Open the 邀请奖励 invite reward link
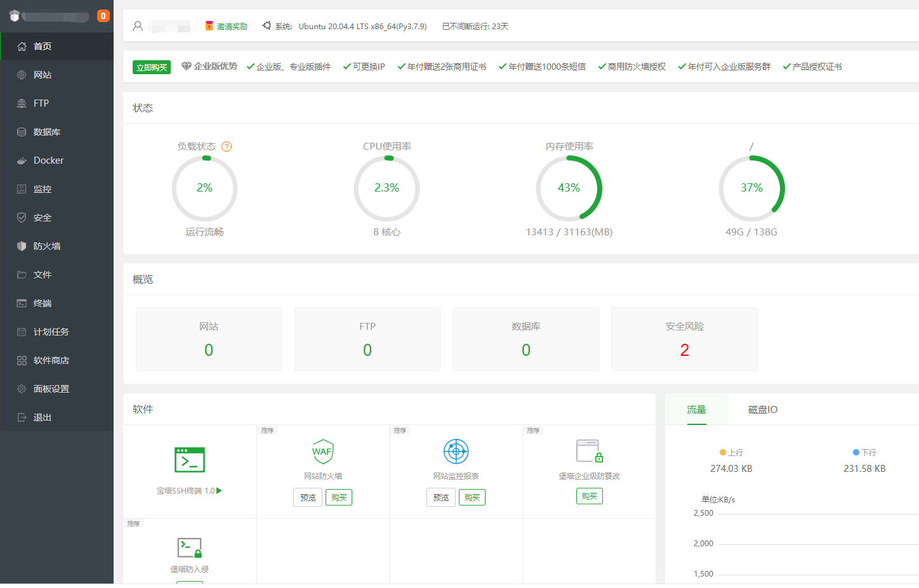Screen dimensions: 919x588 227,27
